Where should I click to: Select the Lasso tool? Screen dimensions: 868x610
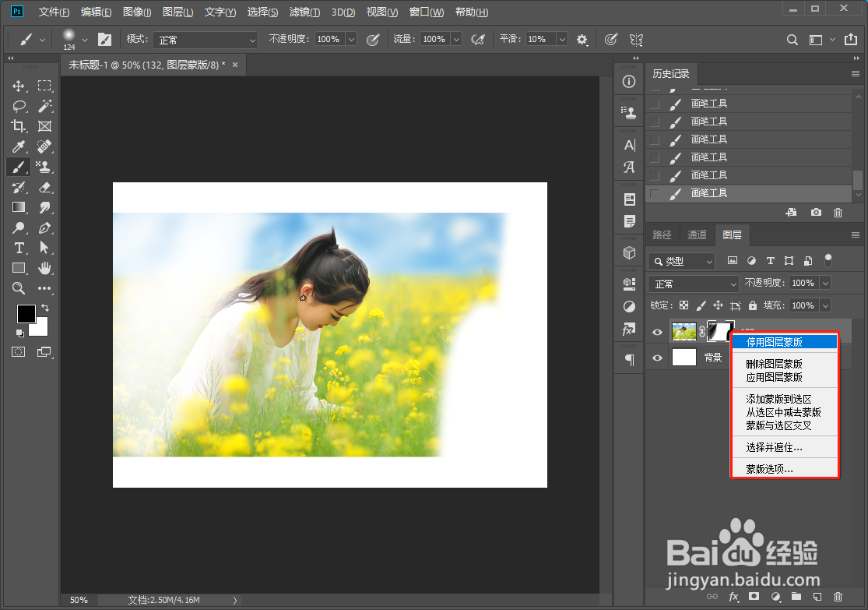tap(19, 106)
